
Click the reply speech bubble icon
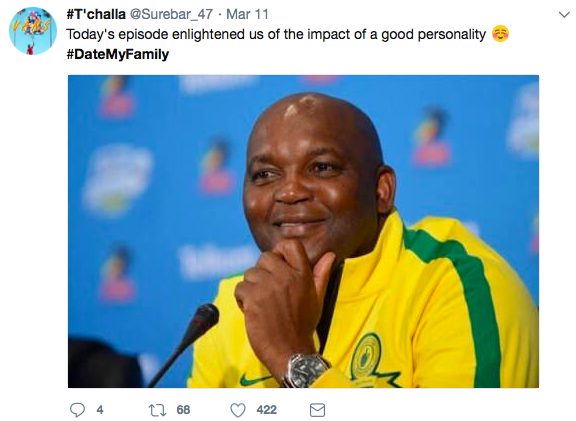pyautogui.click(x=77, y=410)
